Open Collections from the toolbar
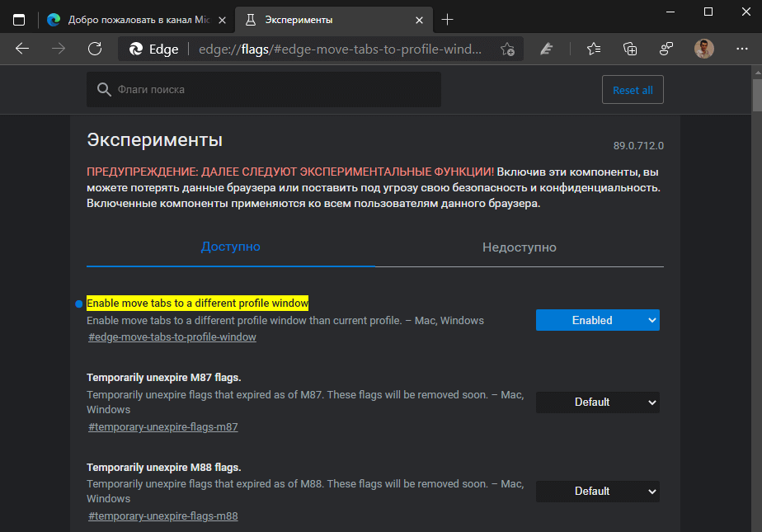This screenshot has height=532, width=762. pos(629,49)
